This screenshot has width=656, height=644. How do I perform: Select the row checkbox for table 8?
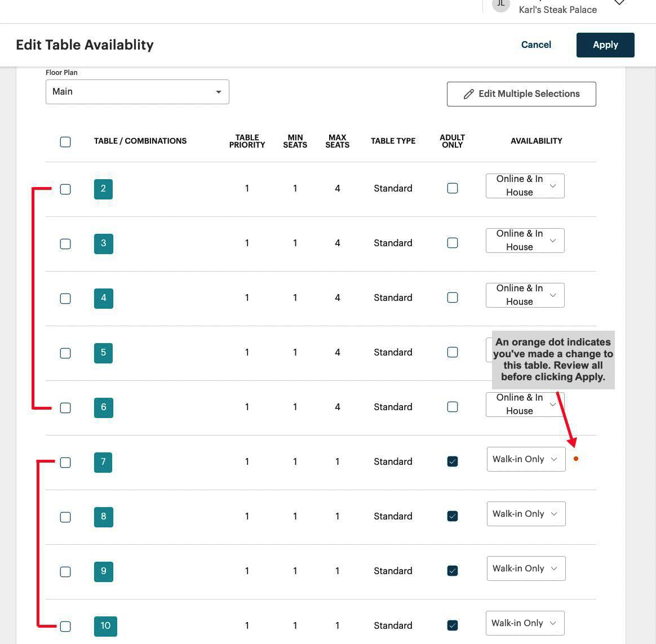(65, 517)
